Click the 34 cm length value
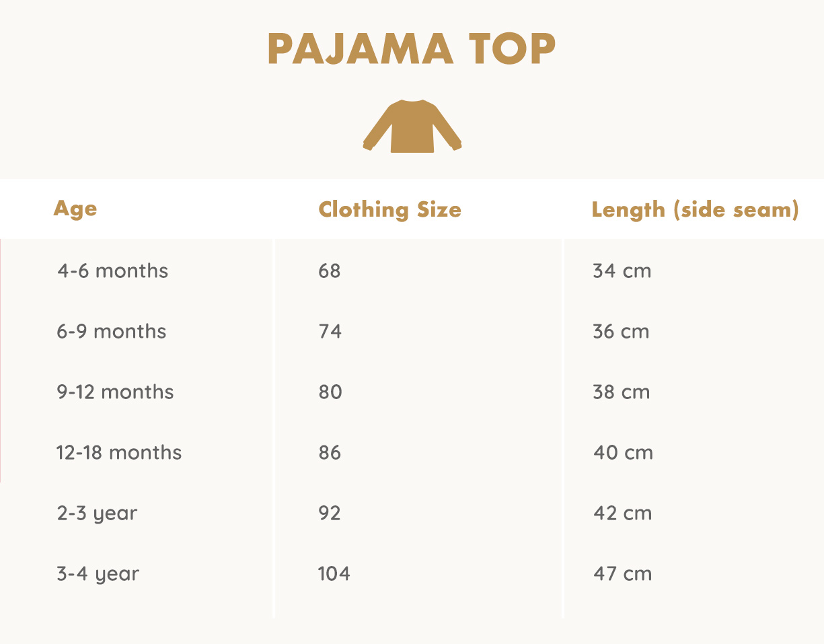The width and height of the screenshot is (824, 644). pyautogui.click(x=622, y=271)
